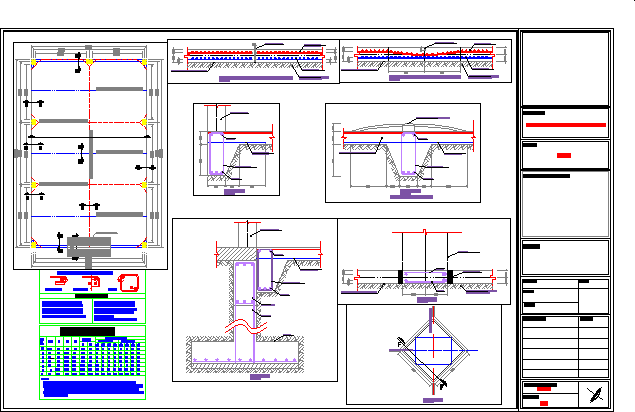The height and width of the screenshot is (412, 635).
Task: Click the revision table in title block
Action: (565, 345)
